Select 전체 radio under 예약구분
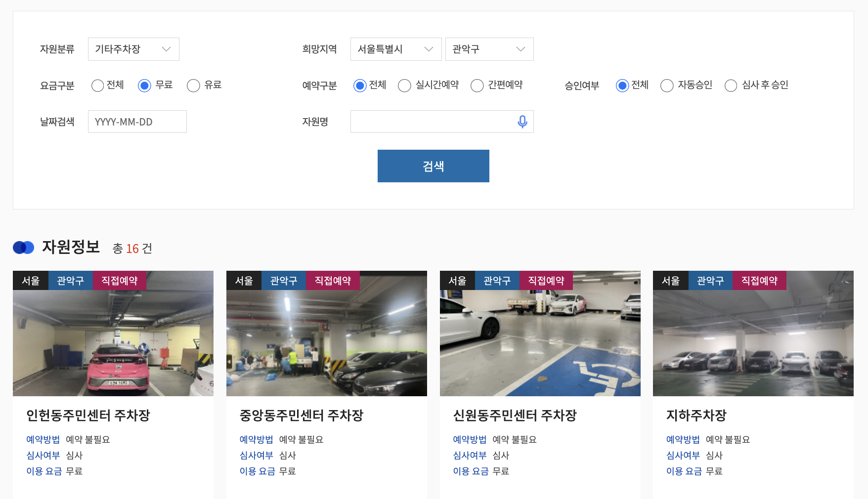Image resolution: width=868 pixels, height=499 pixels. [x=360, y=85]
